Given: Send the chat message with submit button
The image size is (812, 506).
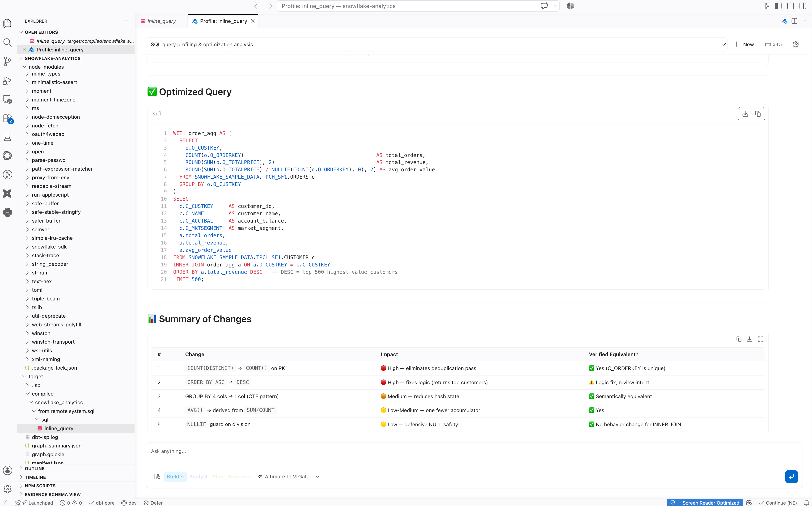Looking at the screenshot, I should [791, 476].
